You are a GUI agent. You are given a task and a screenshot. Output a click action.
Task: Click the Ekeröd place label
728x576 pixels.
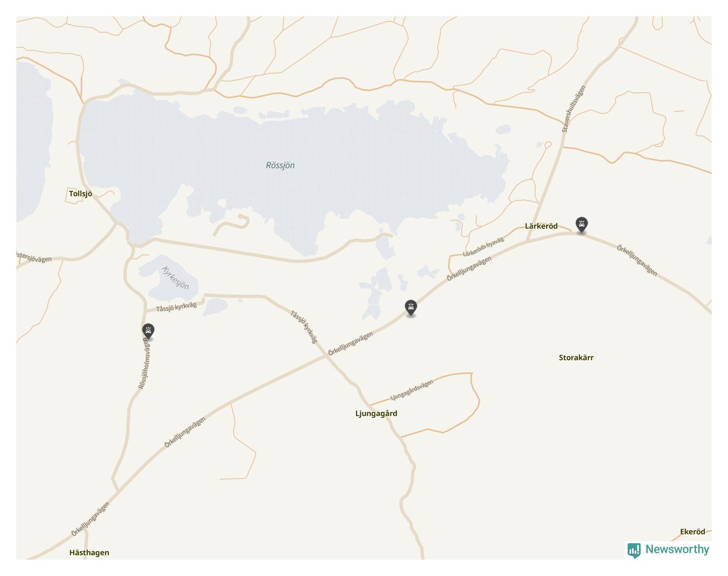(693, 532)
